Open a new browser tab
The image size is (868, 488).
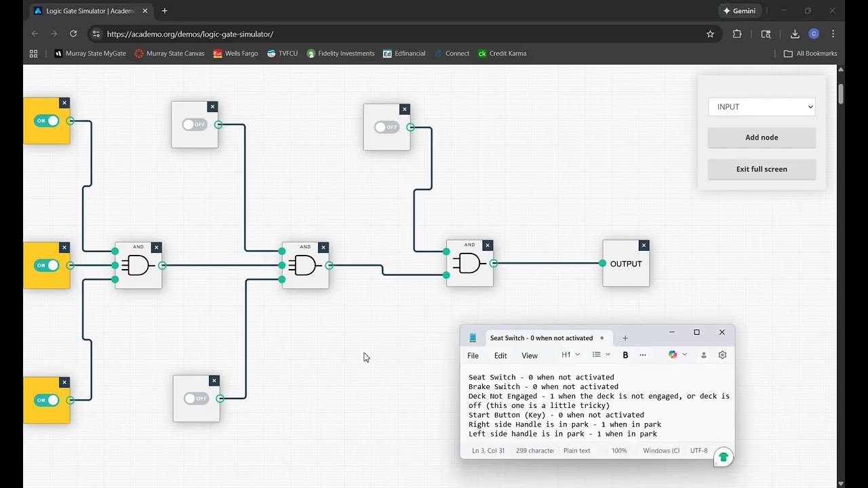[x=165, y=11]
